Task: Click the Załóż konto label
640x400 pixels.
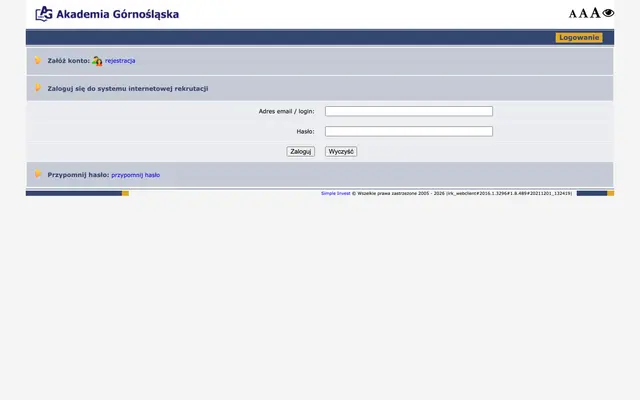Action: 69,61
